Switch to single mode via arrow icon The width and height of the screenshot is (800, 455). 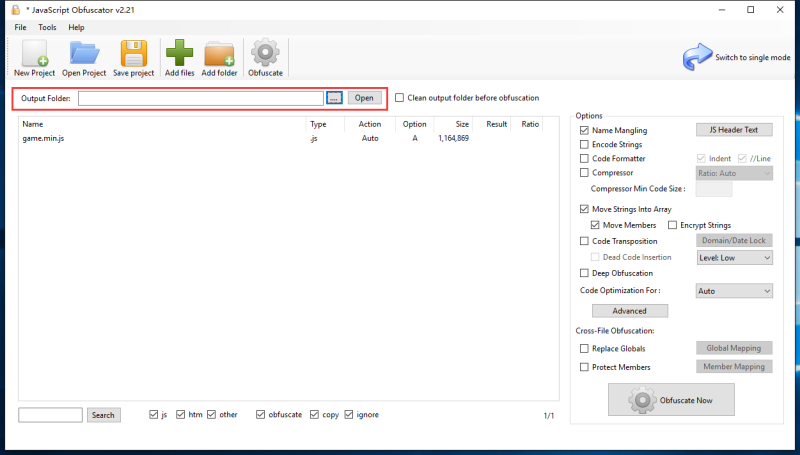(x=697, y=58)
